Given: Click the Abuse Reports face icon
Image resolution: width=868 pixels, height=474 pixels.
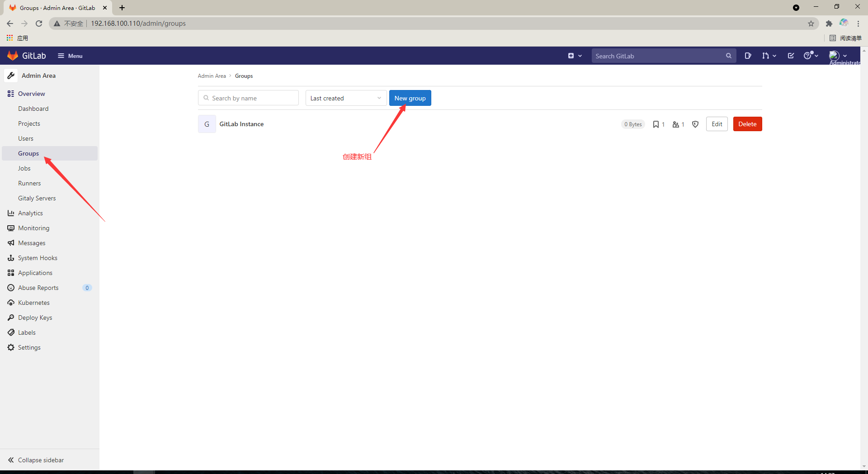Looking at the screenshot, I should click(x=11, y=288).
